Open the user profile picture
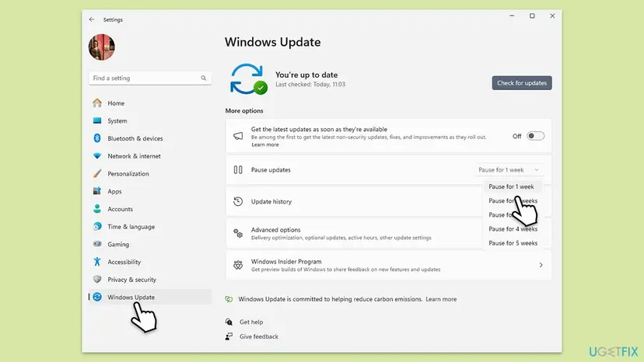Viewport: 644px width, 362px height. point(101,47)
